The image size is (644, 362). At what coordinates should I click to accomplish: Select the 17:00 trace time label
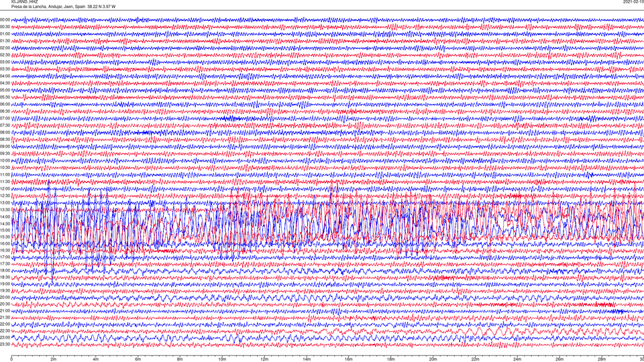click(5, 257)
